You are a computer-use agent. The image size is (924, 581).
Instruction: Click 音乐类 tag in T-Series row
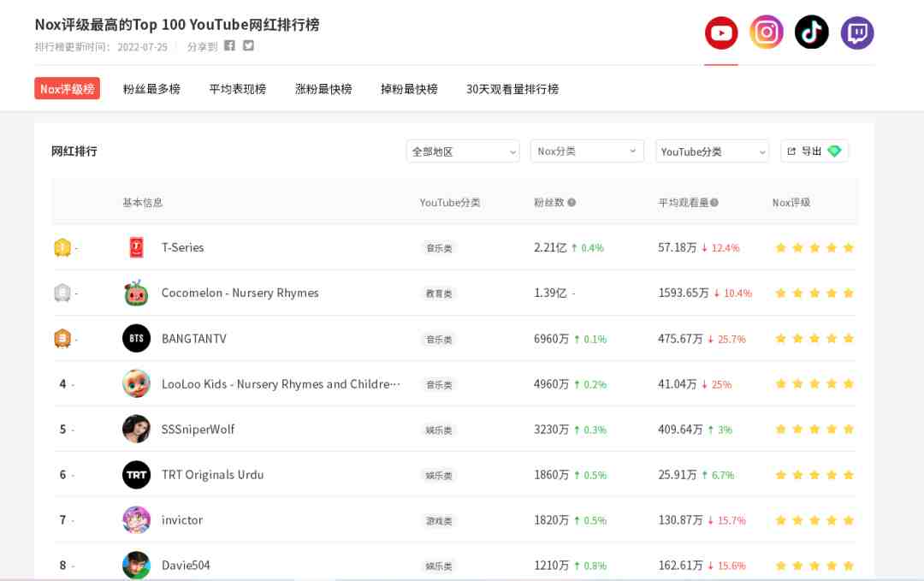point(439,248)
